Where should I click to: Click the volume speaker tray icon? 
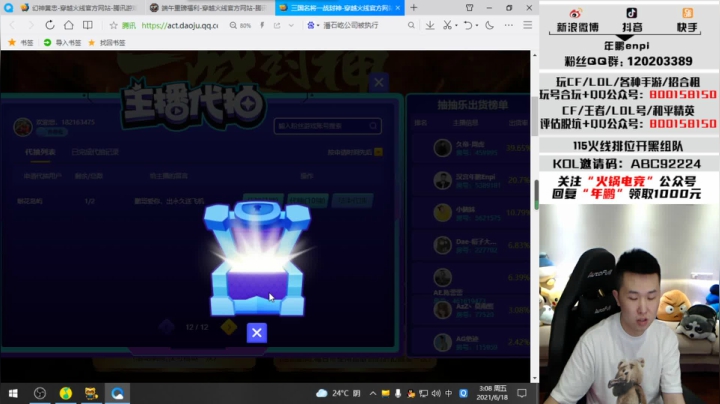click(x=436, y=393)
